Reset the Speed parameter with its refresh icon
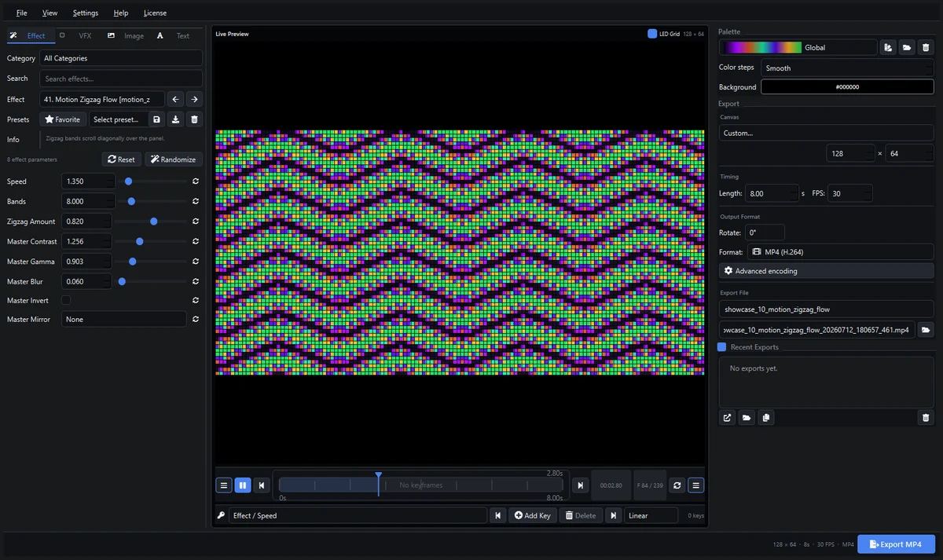Screen dimensions: 943x560 (195, 181)
